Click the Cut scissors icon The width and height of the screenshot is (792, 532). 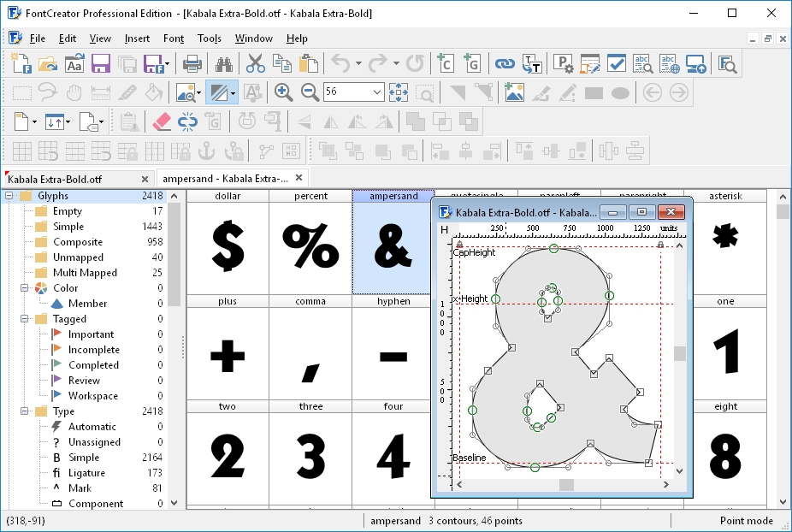point(255,63)
